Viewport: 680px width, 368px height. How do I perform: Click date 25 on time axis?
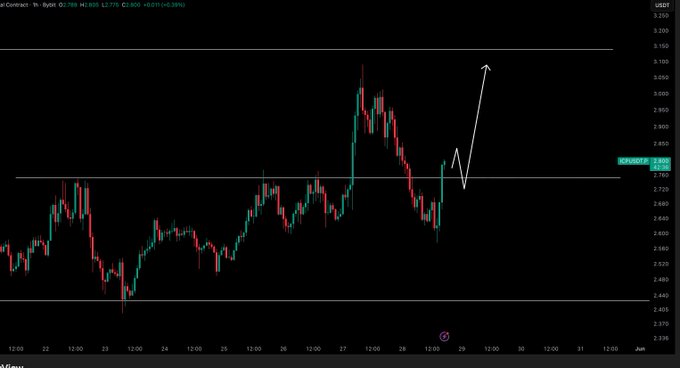click(224, 348)
